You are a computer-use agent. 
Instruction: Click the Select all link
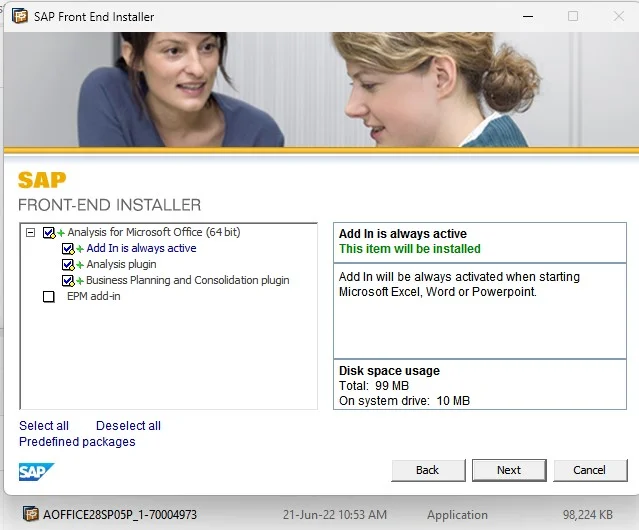point(44,426)
